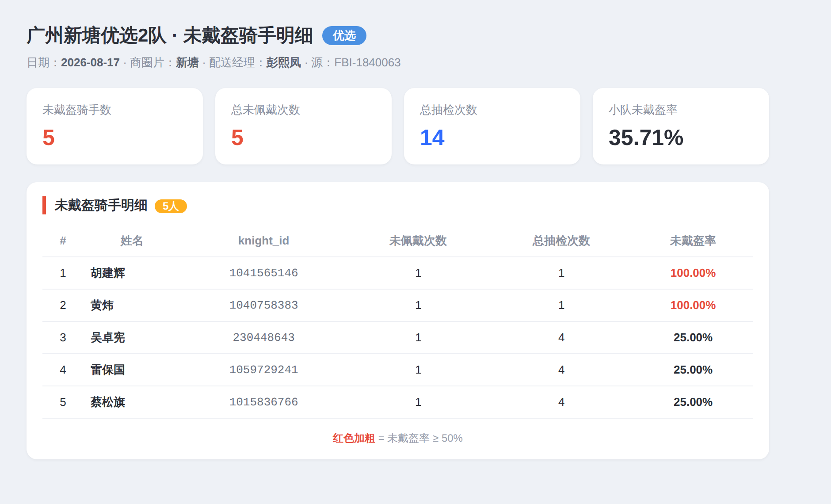Select the 未戴盔骑手数 summary card
Screen dimensions: 831x504
114,126
